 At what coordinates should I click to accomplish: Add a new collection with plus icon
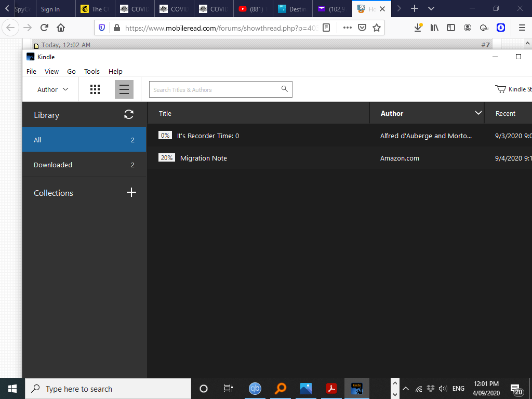[x=131, y=192]
